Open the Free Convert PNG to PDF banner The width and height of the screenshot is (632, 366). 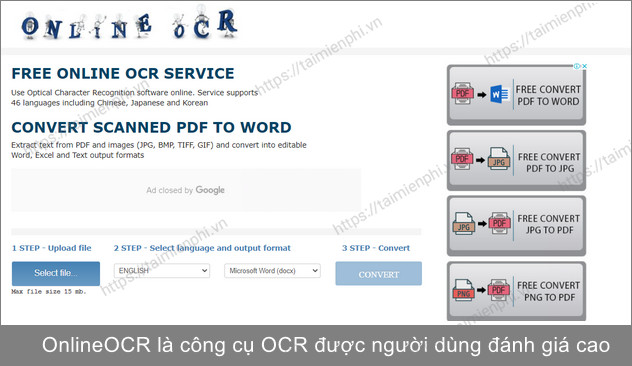point(516,291)
